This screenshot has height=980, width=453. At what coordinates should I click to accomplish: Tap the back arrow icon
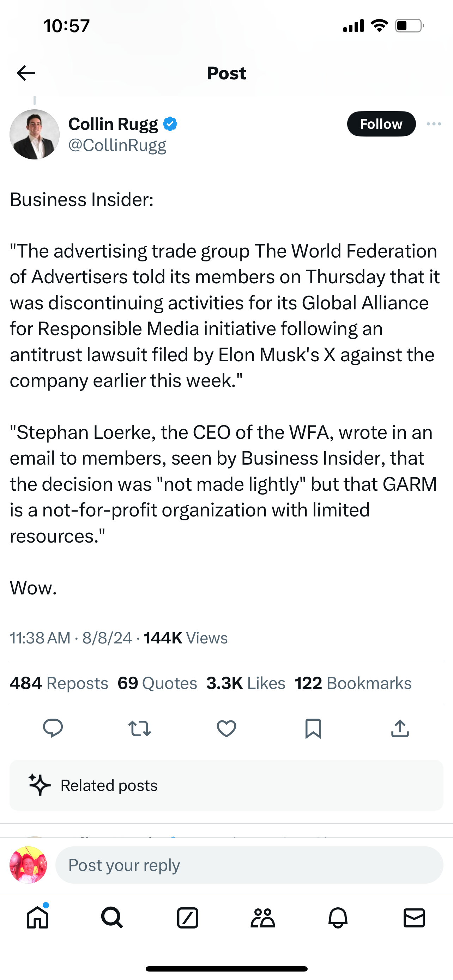point(26,73)
